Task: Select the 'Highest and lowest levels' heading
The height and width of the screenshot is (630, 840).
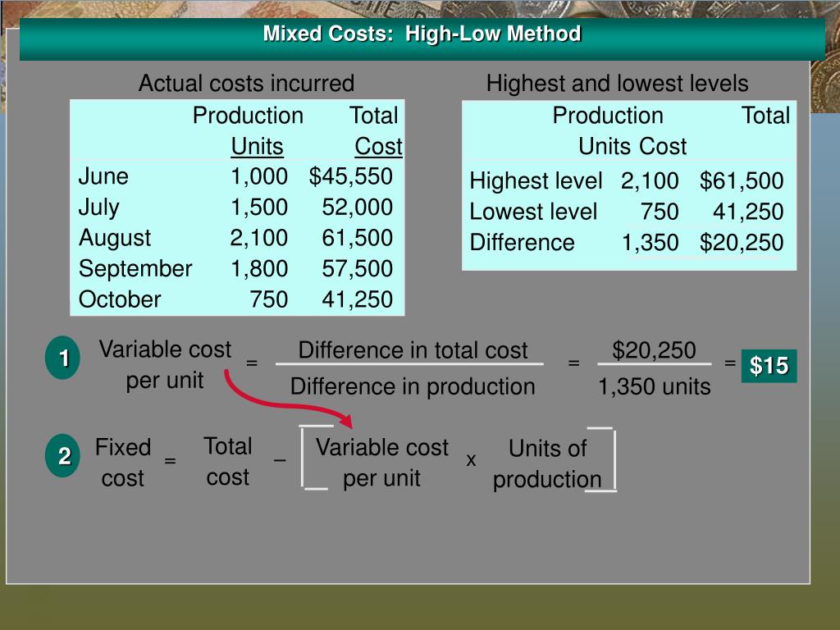Action: pyautogui.click(x=617, y=84)
